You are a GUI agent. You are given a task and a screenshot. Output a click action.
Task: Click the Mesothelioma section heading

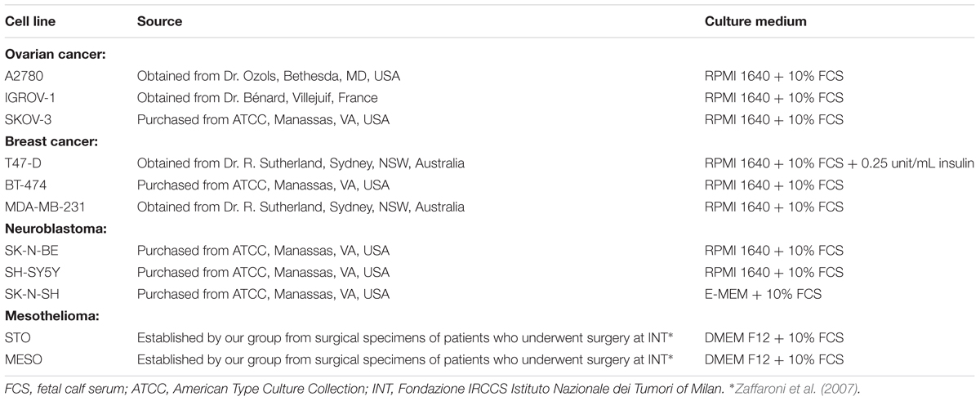[51, 316]
